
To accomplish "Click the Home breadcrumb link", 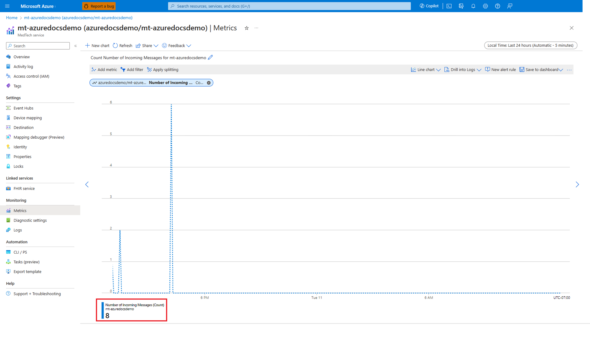I will tap(12, 18).
